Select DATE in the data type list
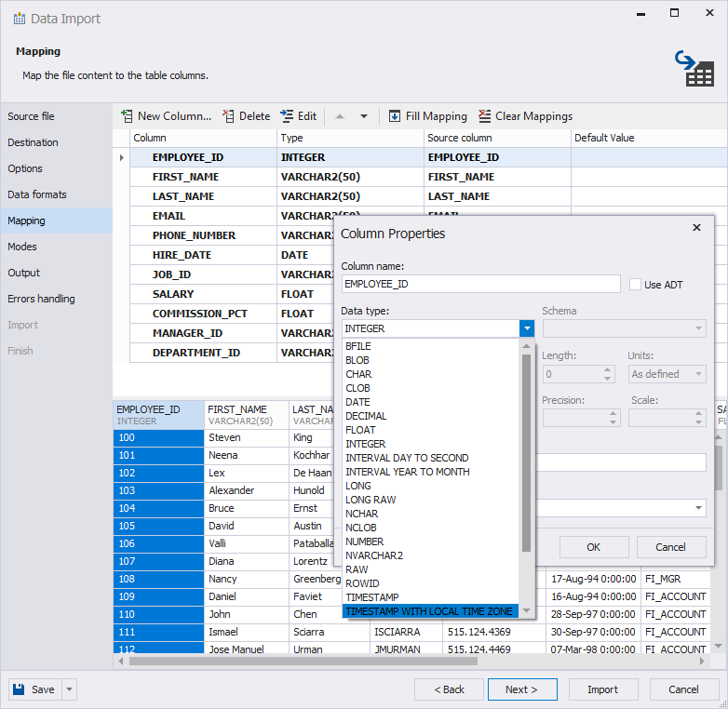 click(x=430, y=402)
